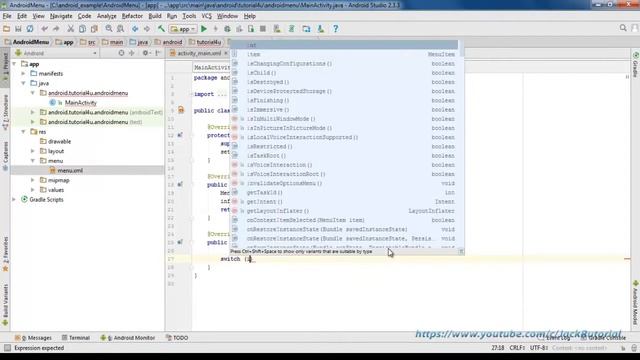The image size is (640, 360).
Task: Choose invalidateOptionsMenu() completion suggestion
Action: pyautogui.click(x=344, y=183)
